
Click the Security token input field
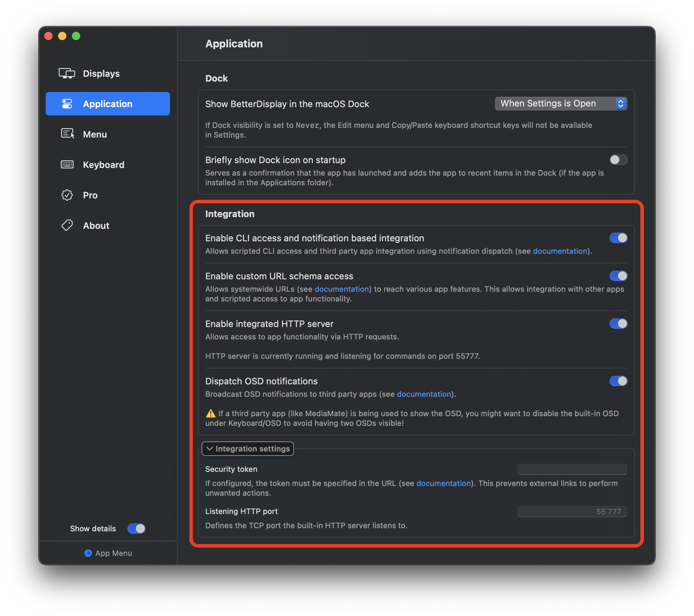point(572,469)
